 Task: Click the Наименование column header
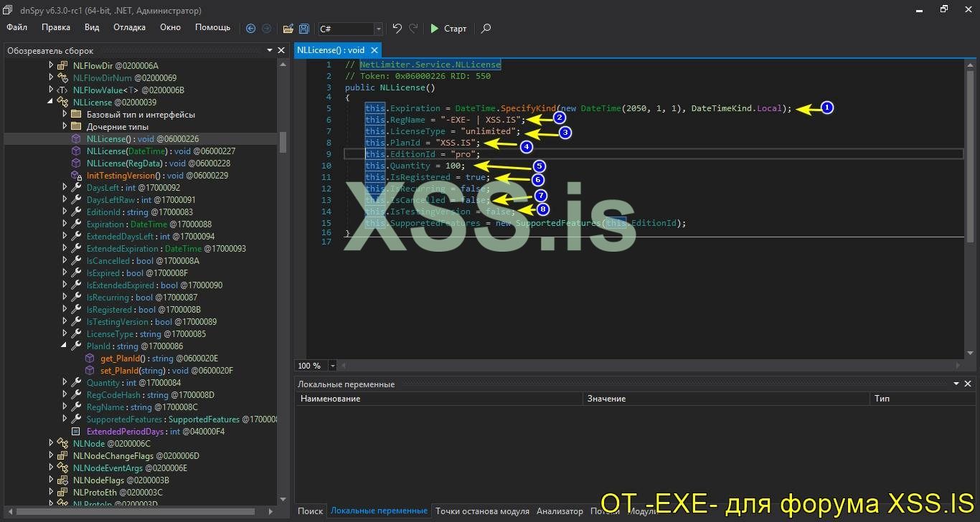point(438,398)
